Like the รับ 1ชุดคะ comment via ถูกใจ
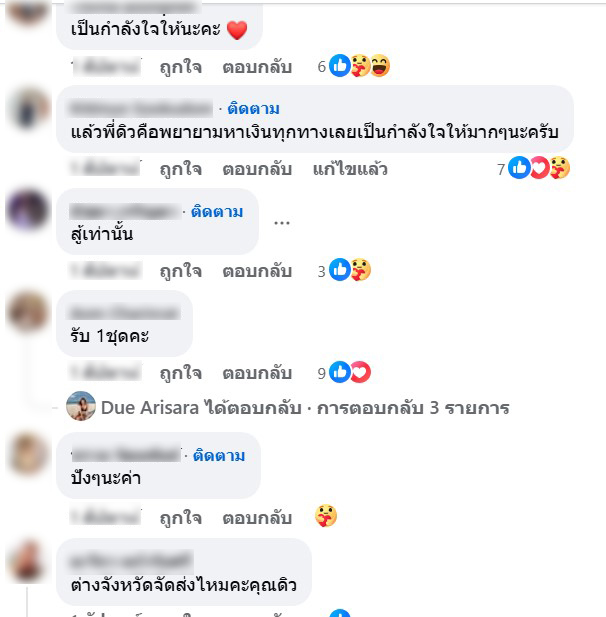Viewport: 606px width, 617px height. pos(181,373)
